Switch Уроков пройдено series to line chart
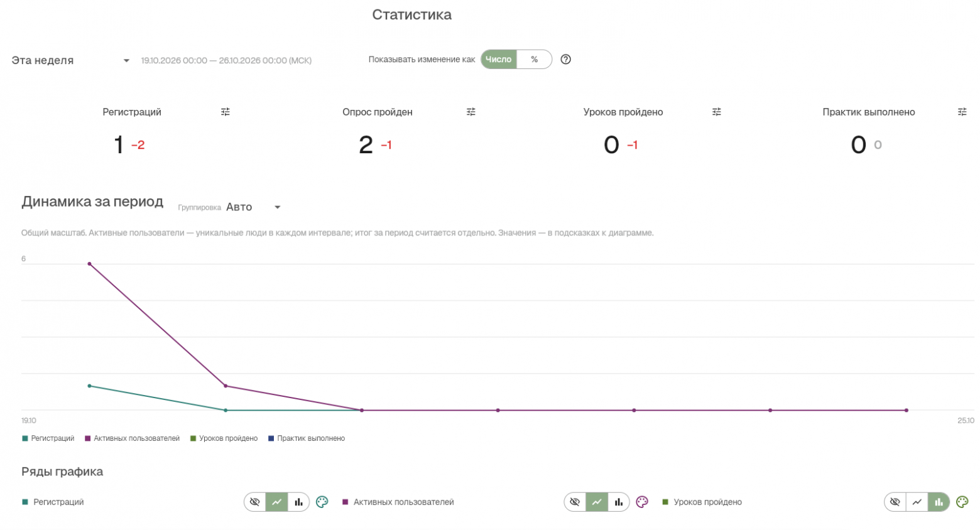Screen dimensions: 980x530 (x=917, y=502)
